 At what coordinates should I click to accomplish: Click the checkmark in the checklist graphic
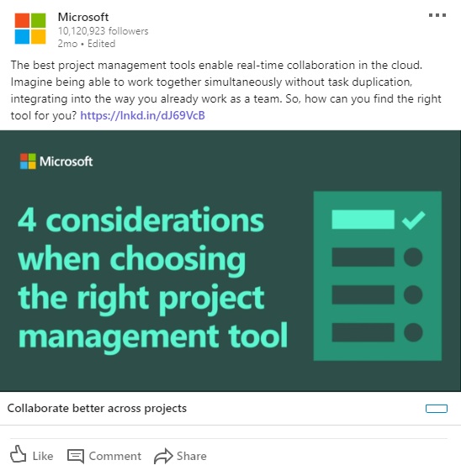(413, 219)
